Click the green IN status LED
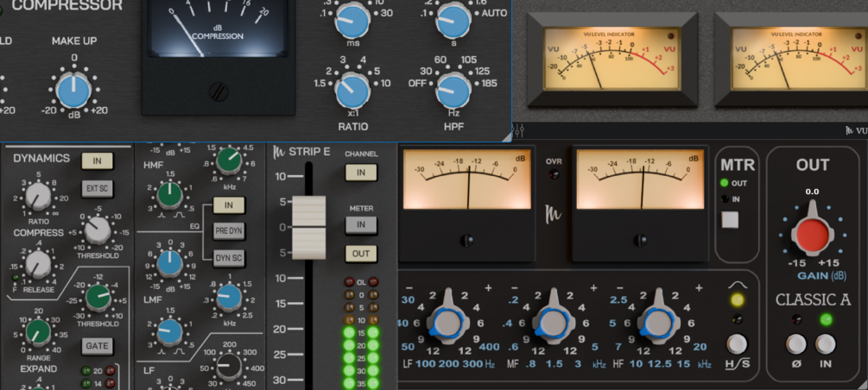This screenshot has height=390, width=868. click(x=826, y=319)
